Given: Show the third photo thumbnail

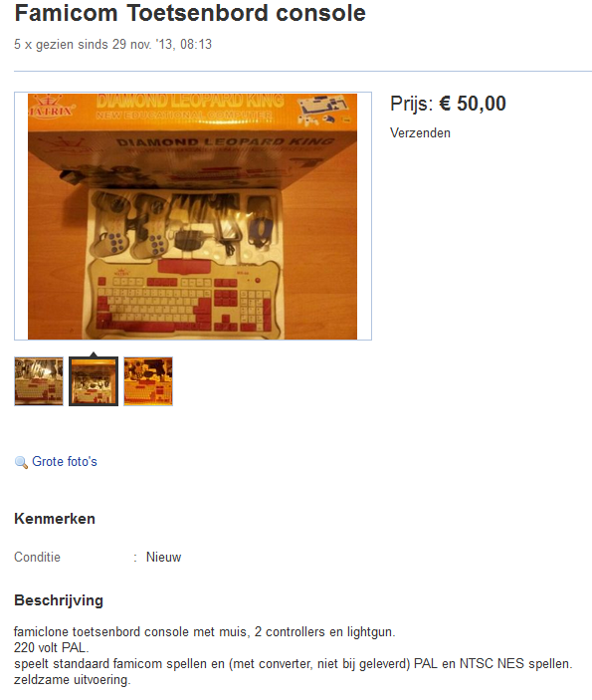Looking at the screenshot, I should click(148, 381).
